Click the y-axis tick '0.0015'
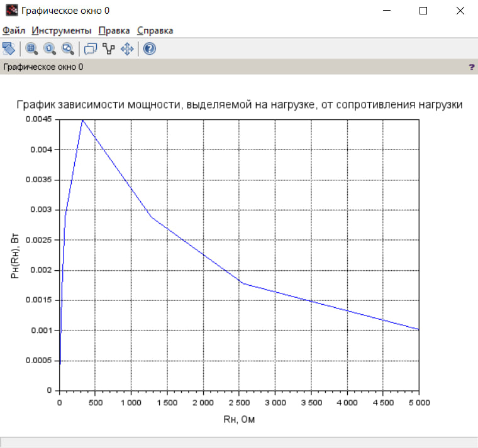 coord(39,300)
